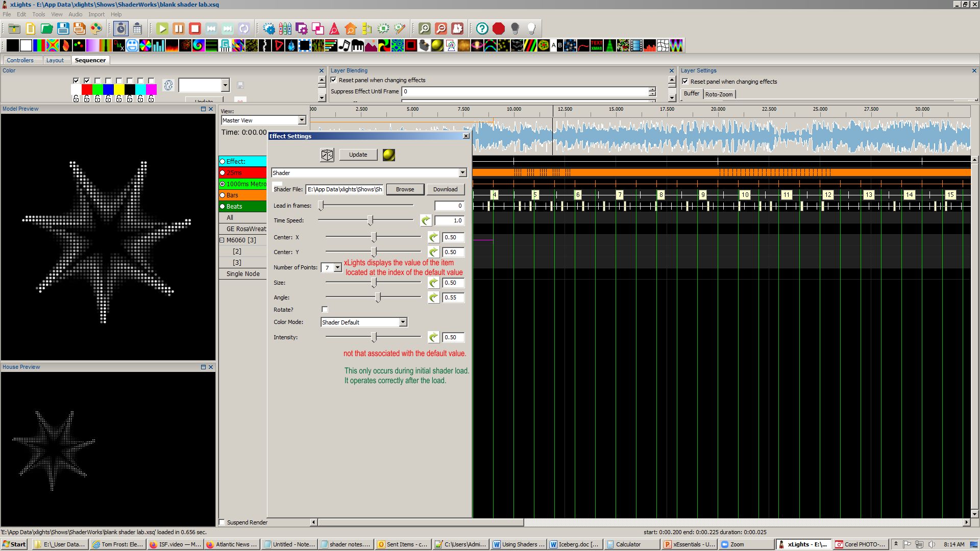The image size is (980, 551).
Task: Select the 1000ms Metro timing radio button
Action: click(x=223, y=184)
